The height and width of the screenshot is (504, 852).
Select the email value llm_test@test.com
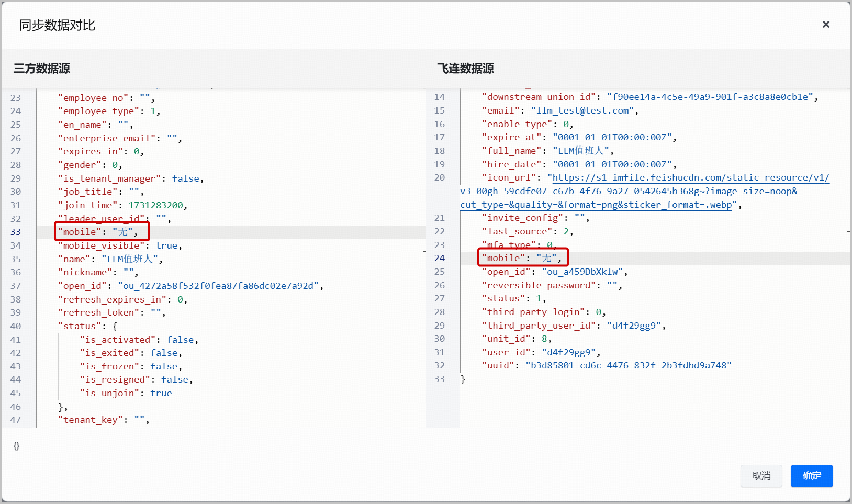coord(582,110)
